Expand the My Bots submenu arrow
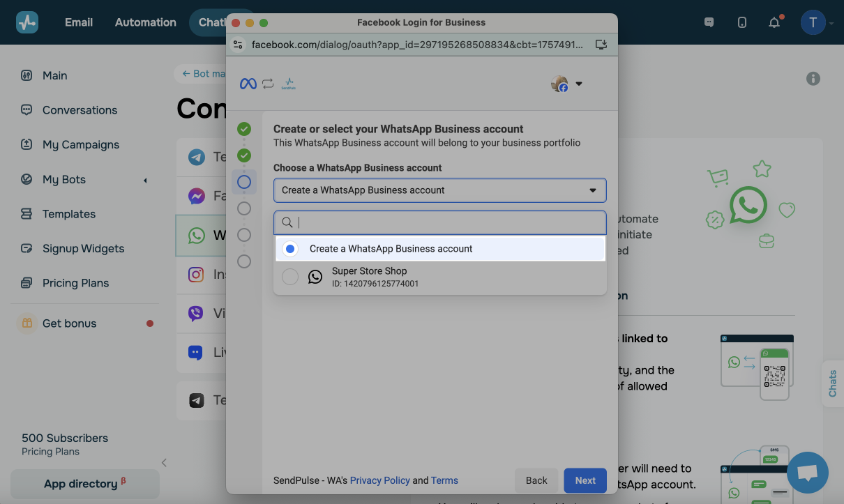844x504 pixels. [x=145, y=181]
